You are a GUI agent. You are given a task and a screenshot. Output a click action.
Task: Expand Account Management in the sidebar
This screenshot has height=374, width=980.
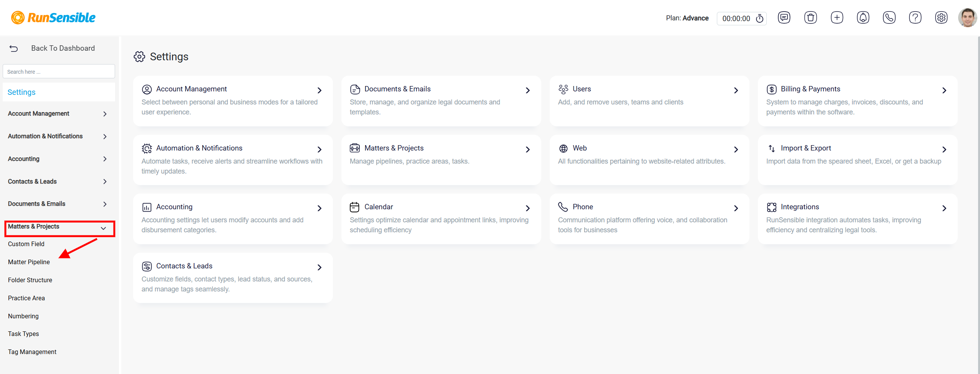pos(58,114)
